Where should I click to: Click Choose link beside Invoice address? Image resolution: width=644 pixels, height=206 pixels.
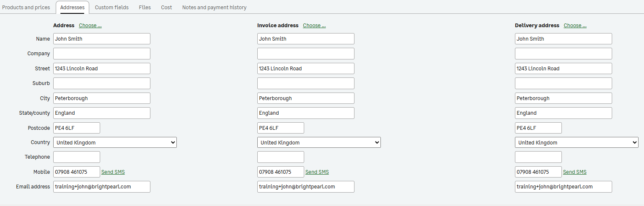314,26
